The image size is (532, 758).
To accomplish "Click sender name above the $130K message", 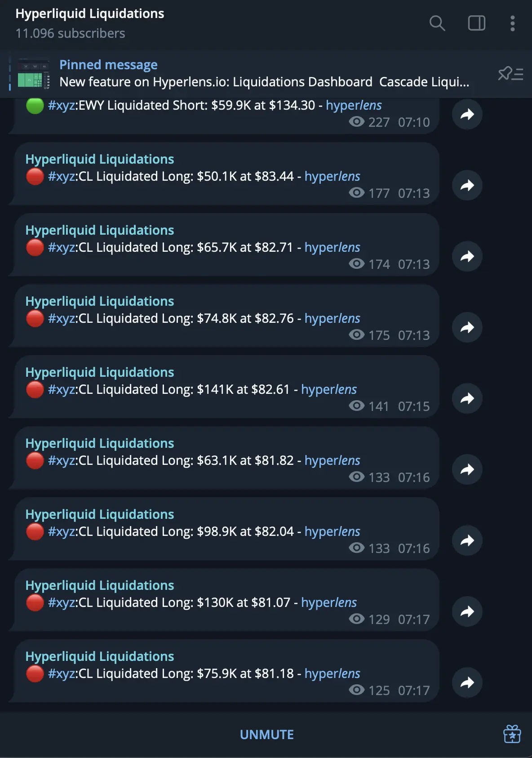I will 100,585.
